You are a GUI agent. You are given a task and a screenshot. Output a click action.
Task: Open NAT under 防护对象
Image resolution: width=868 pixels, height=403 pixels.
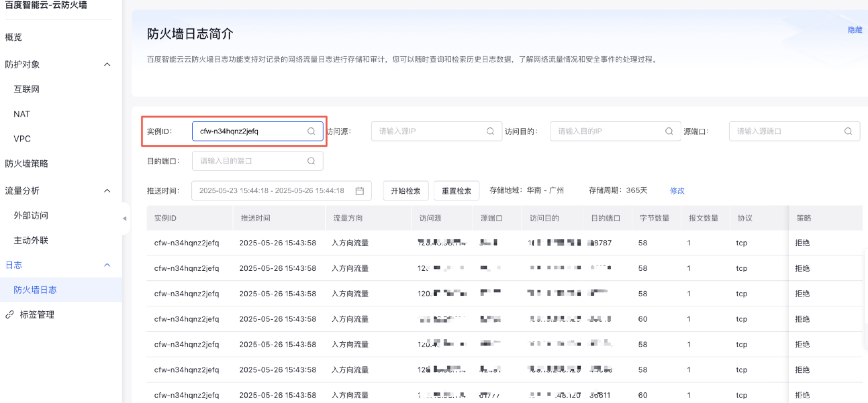(x=21, y=114)
